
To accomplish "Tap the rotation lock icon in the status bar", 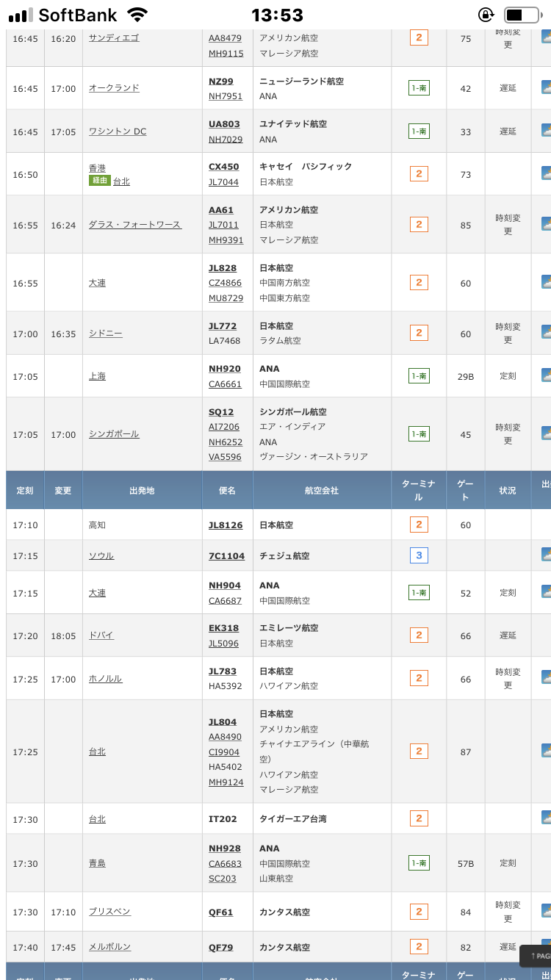I will tap(486, 15).
